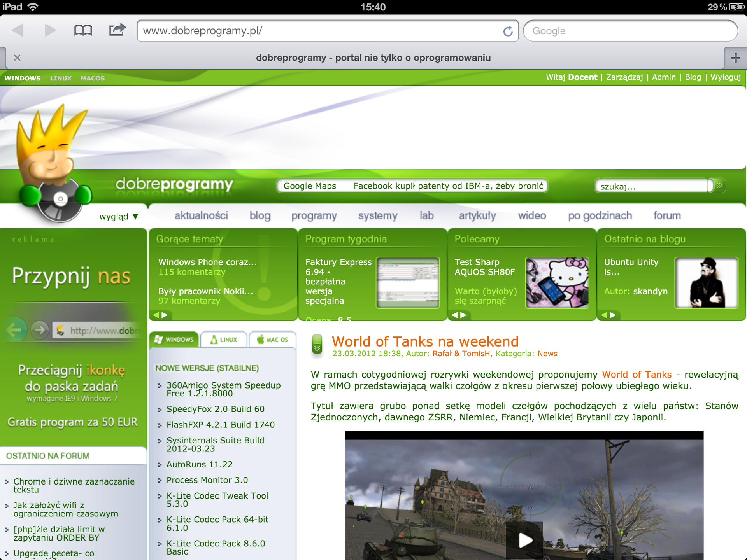The image size is (747, 560).
Task: Go to previous Polecamy item
Action: click(x=454, y=315)
